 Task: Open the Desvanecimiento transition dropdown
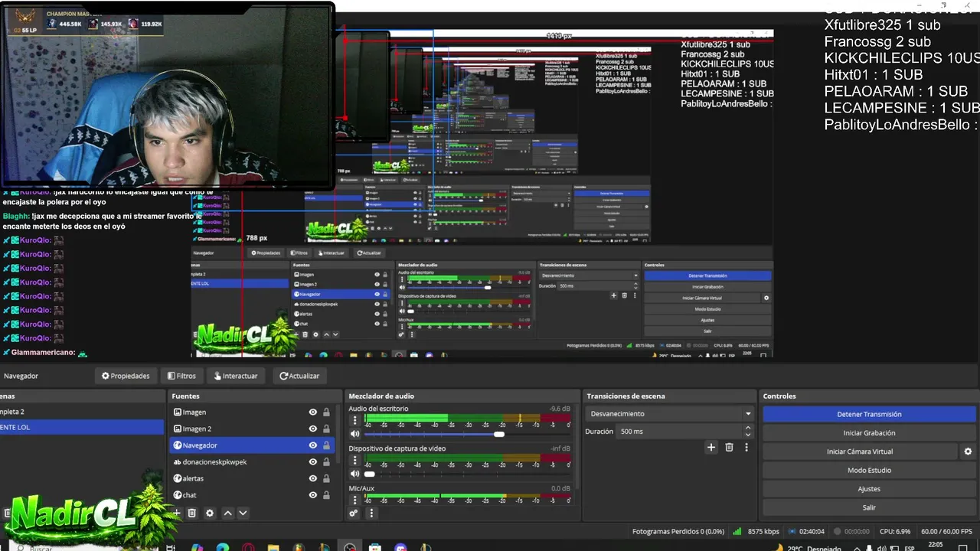pos(670,414)
